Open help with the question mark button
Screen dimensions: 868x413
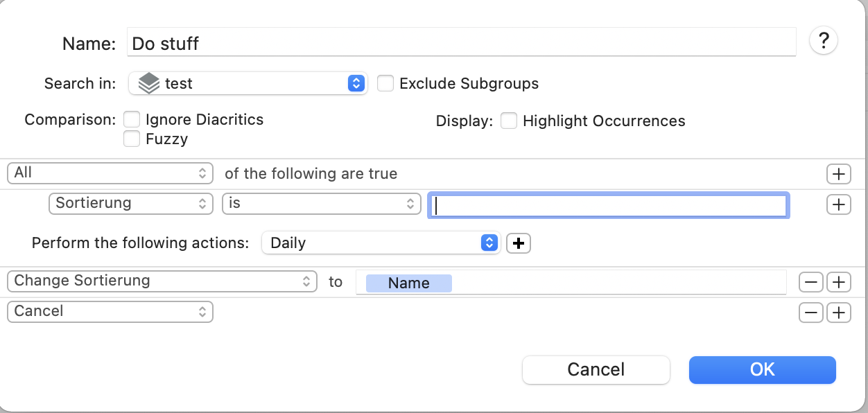click(823, 41)
